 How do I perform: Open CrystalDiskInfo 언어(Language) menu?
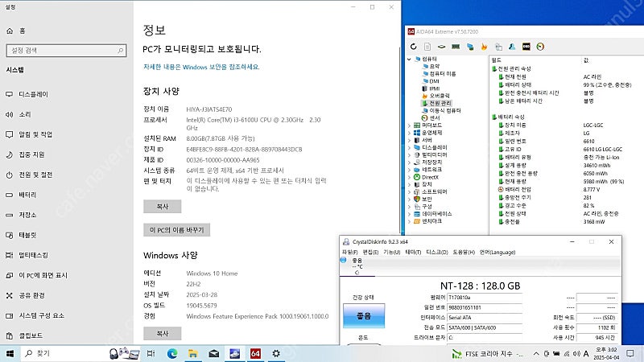click(497, 252)
